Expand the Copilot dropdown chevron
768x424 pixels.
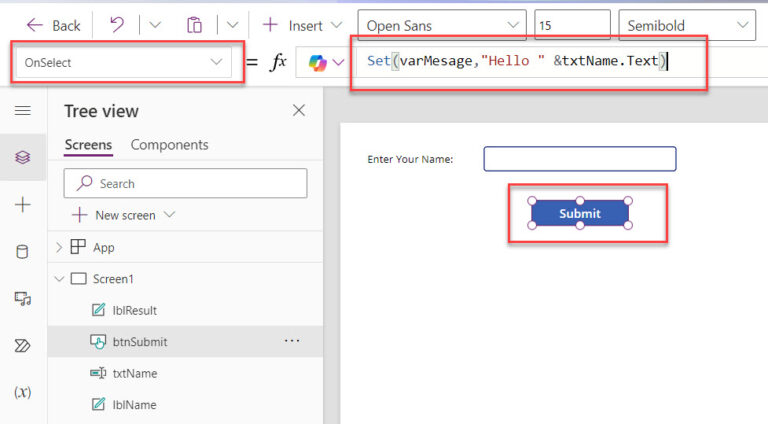[x=338, y=63]
